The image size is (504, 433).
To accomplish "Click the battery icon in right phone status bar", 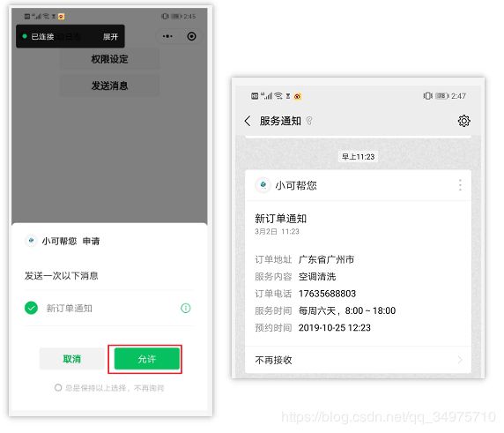I will [442, 96].
